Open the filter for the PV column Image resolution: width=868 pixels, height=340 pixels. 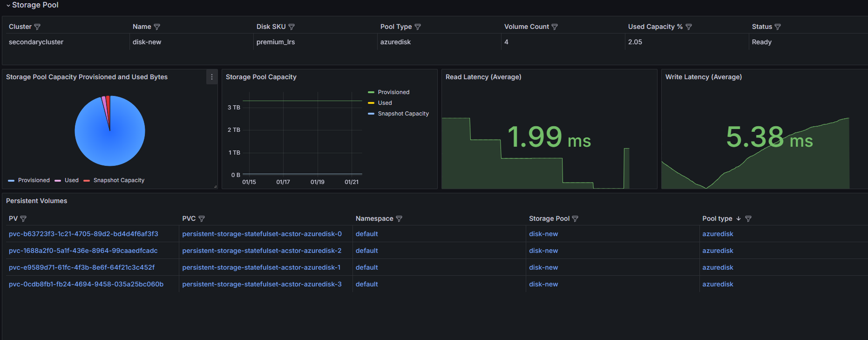tap(23, 219)
